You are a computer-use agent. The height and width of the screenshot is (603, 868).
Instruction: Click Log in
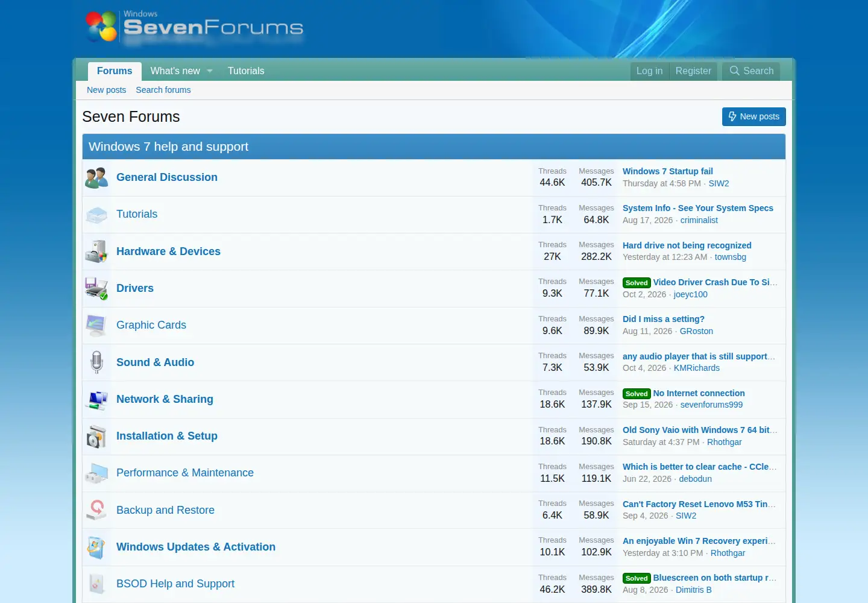(649, 71)
